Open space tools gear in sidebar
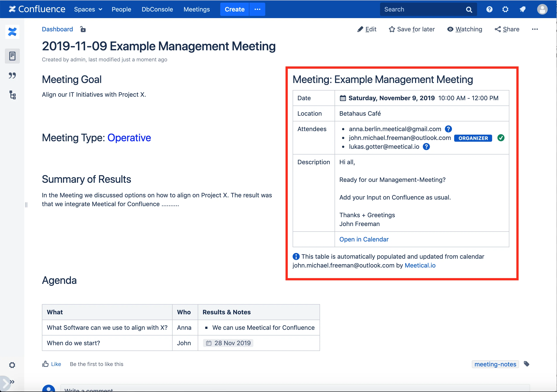 coord(12,365)
